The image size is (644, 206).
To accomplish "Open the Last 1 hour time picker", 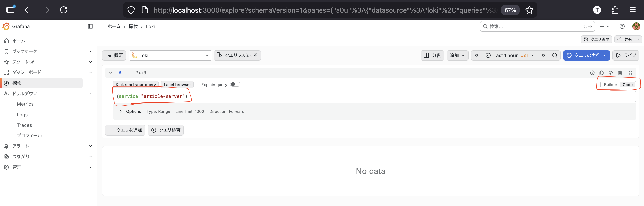I will point(510,55).
